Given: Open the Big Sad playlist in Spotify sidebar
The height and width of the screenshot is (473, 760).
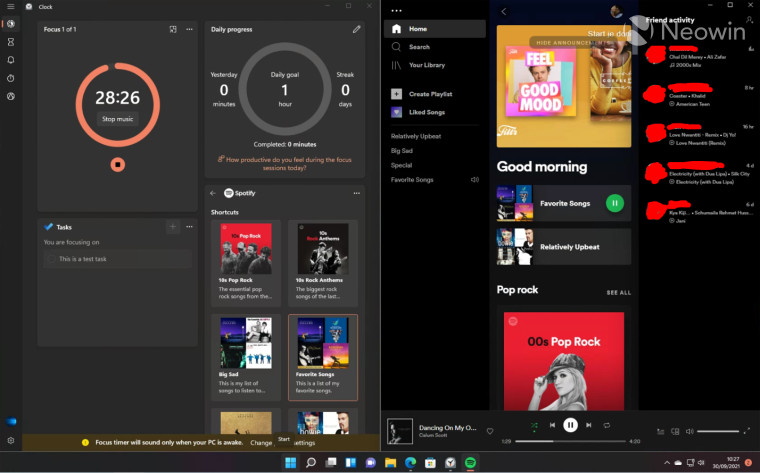Looking at the screenshot, I should click(402, 151).
